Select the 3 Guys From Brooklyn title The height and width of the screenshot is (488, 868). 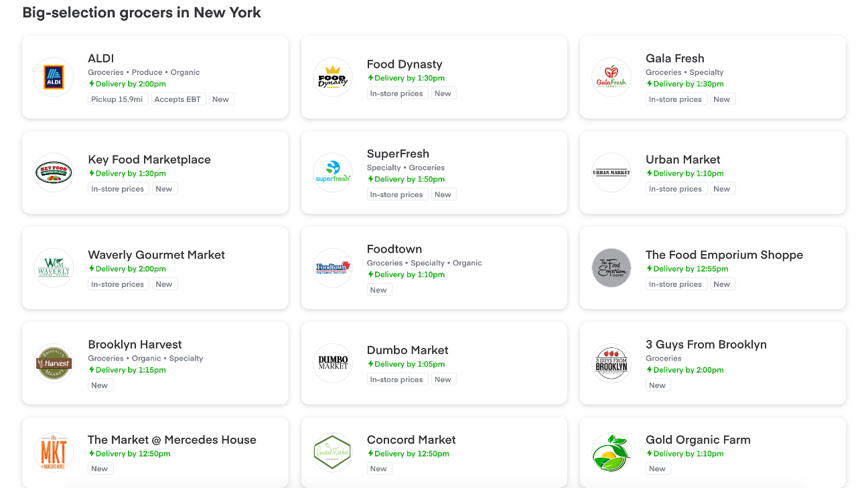(706, 345)
